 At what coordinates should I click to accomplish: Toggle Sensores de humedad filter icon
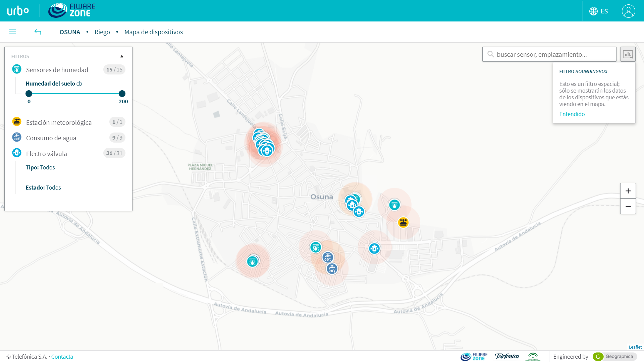[17, 69]
